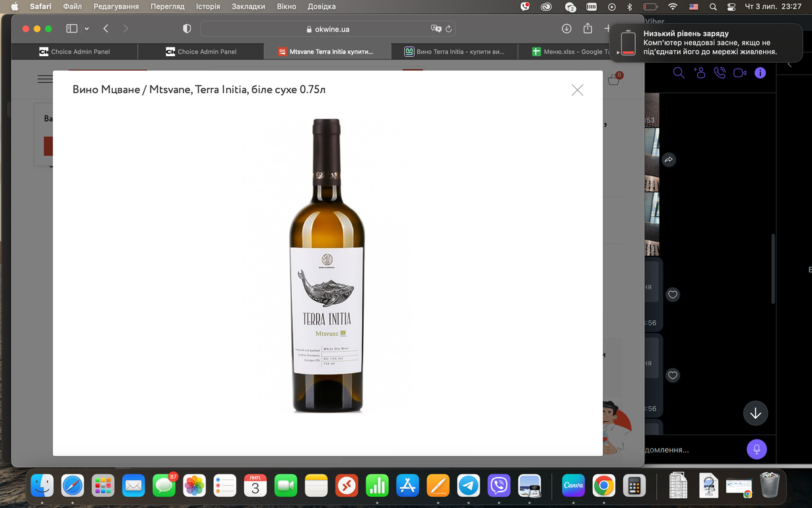Open Закладки menu
The image size is (812, 508).
248,7
